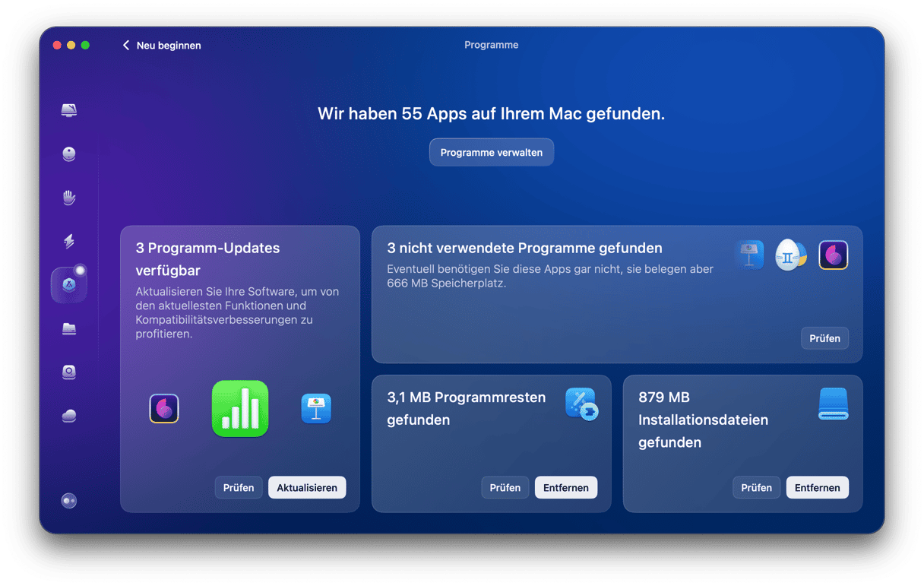924x586 pixels.
Task: Click '3 nicht verwendete Programme gefunden' heading
Action: (x=524, y=248)
